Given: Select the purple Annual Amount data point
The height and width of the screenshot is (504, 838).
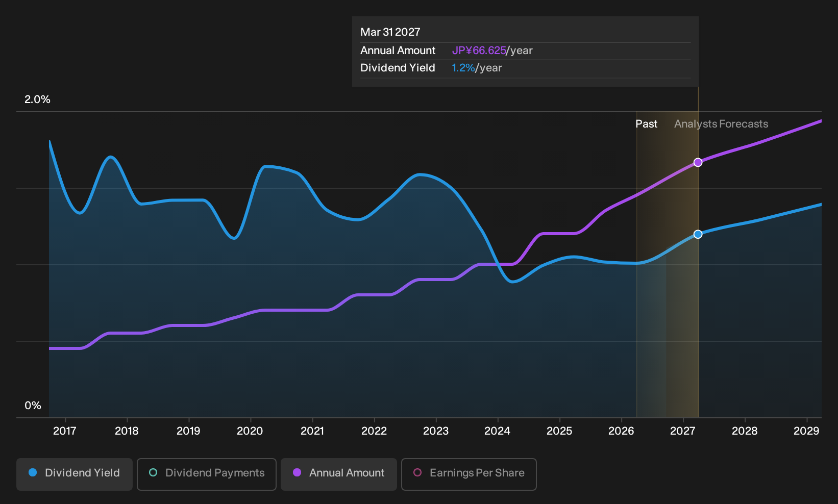Looking at the screenshot, I should click(x=698, y=162).
